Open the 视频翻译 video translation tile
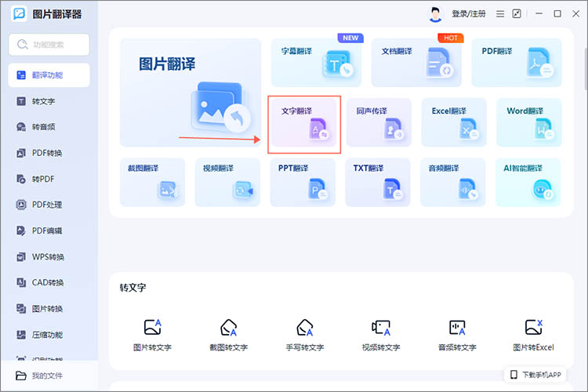This screenshot has height=392, width=588. [x=227, y=183]
